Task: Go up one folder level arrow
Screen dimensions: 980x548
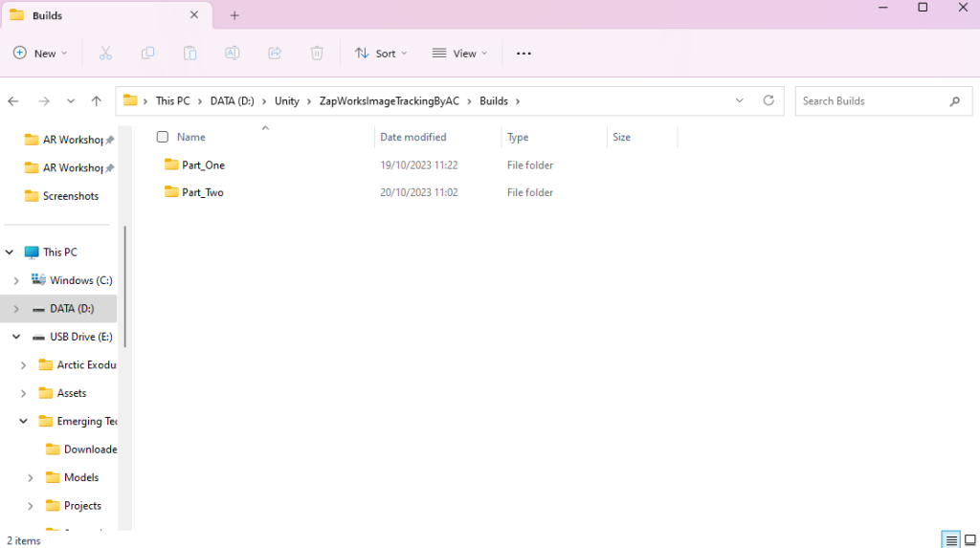Action: pyautogui.click(x=96, y=101)
